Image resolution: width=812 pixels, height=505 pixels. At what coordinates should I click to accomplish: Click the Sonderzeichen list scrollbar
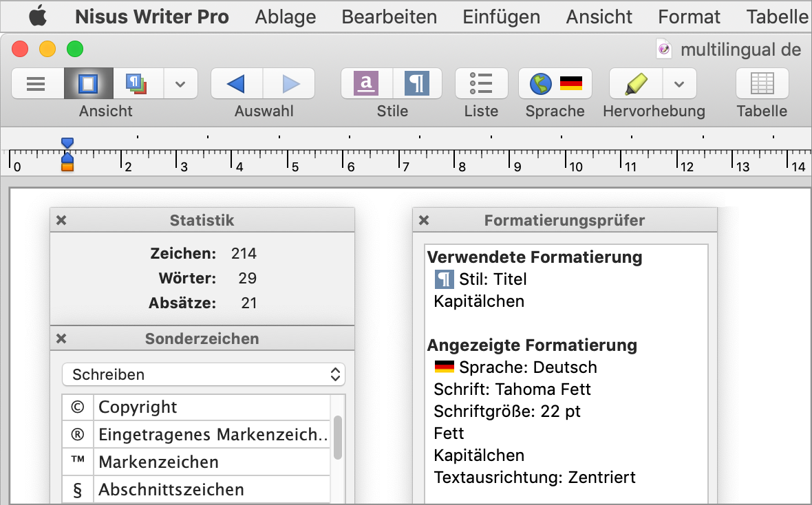pos(338,437)
